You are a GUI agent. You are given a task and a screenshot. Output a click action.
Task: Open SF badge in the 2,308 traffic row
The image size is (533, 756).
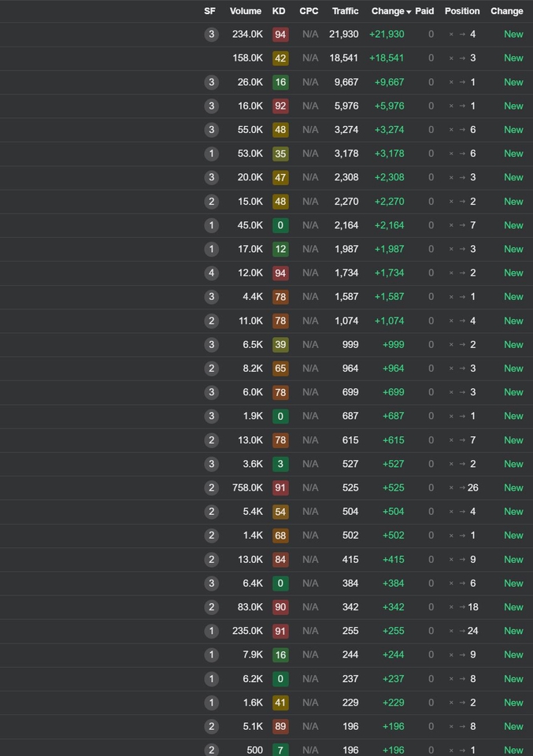pyautogui.click(x=211, y=177)
